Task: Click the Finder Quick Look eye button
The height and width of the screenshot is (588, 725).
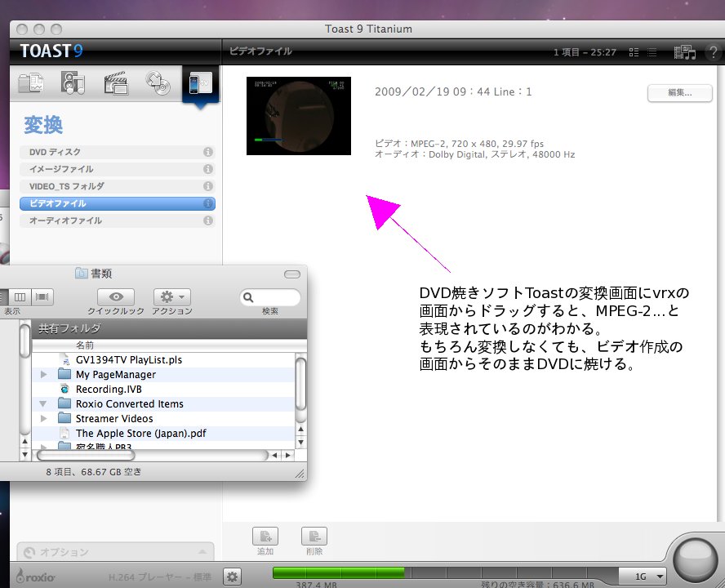Action: click(x=116, y=297)
